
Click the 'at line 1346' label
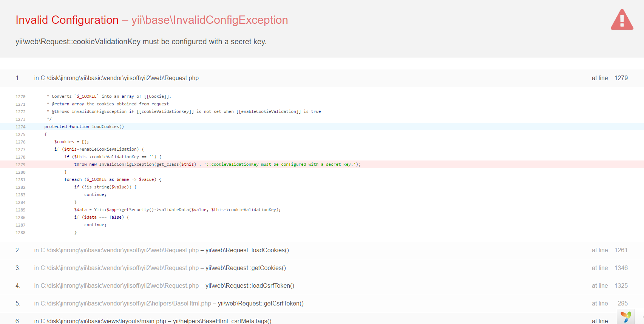tap(609, 268)
